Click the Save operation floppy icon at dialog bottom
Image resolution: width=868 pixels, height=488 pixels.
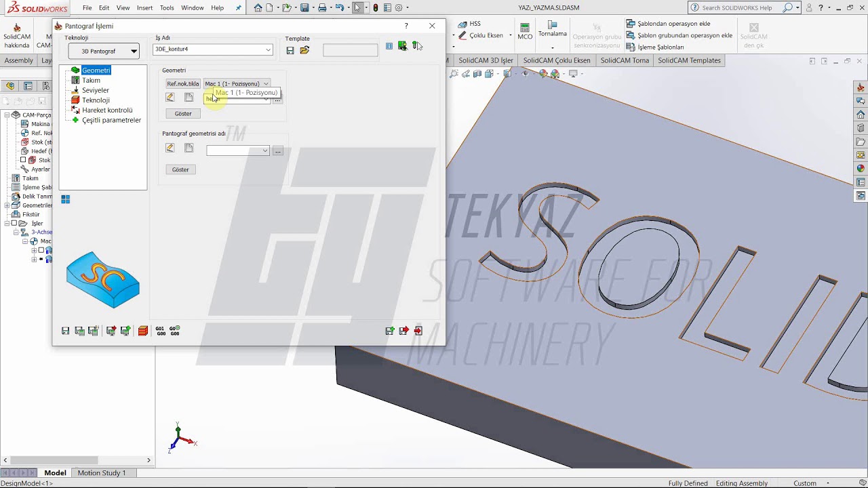(66, 331)
